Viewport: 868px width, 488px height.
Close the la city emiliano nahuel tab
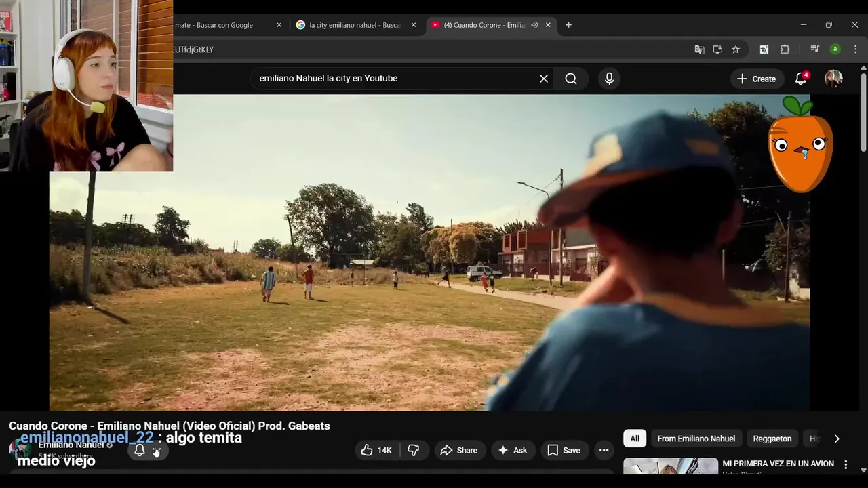[x=414, y=25]
